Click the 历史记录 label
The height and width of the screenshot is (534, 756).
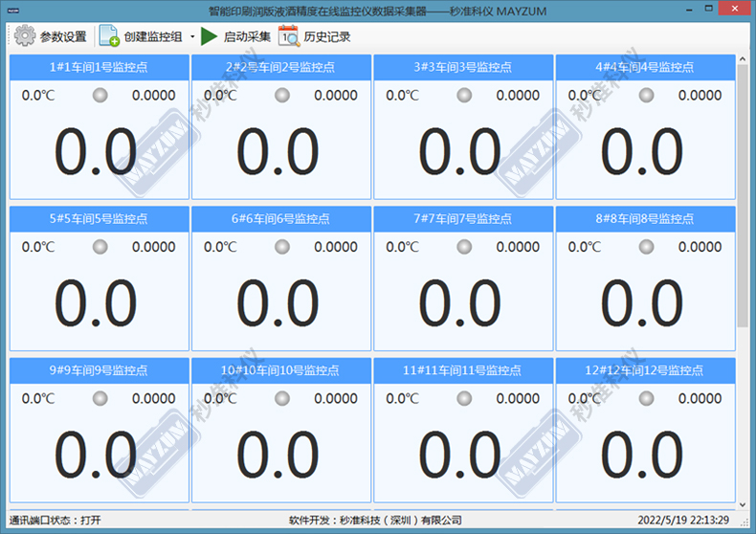[327, 36]
